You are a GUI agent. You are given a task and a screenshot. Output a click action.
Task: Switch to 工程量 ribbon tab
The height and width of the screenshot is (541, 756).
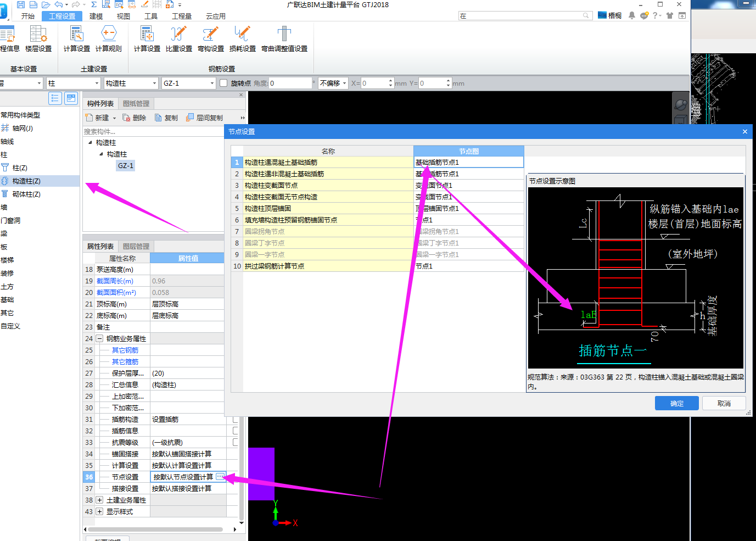(x=182, y=16)
